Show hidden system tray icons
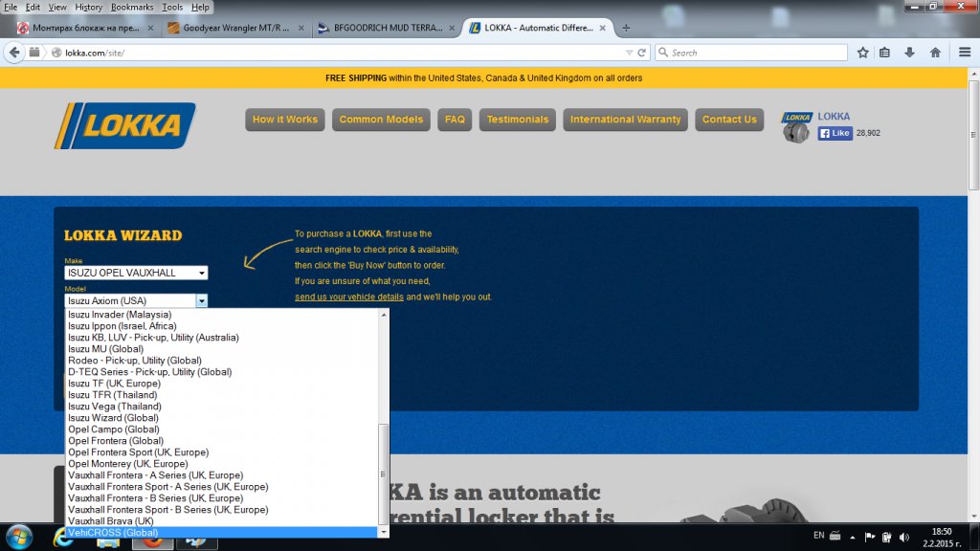Image resolution: width=980 pixels, height=551 pixels. pyautogui.click(x=853, y=538)
